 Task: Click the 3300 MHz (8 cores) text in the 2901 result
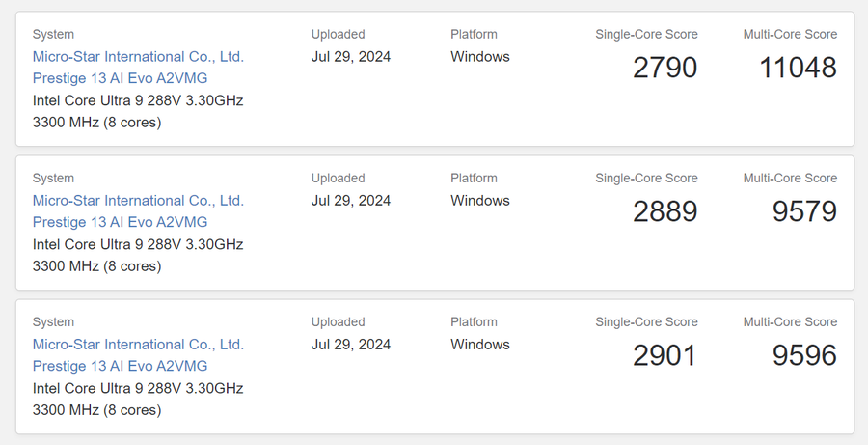click(96, 410)
